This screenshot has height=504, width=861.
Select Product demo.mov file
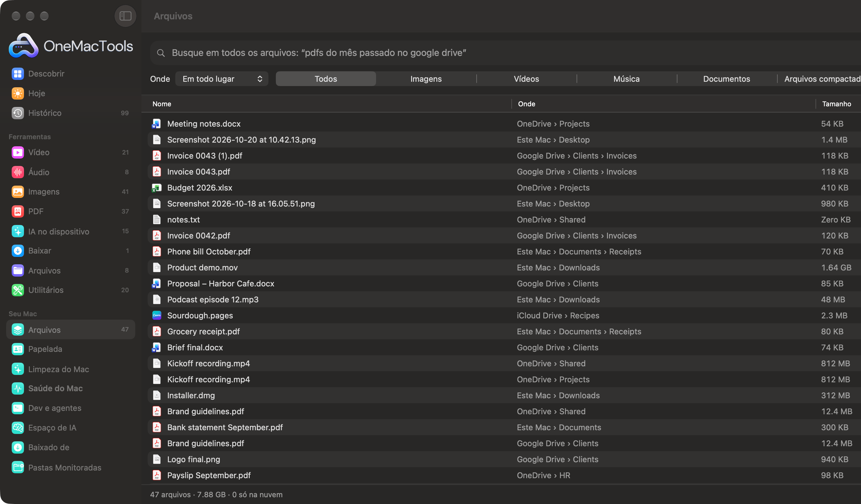click(x=504, y=267)
